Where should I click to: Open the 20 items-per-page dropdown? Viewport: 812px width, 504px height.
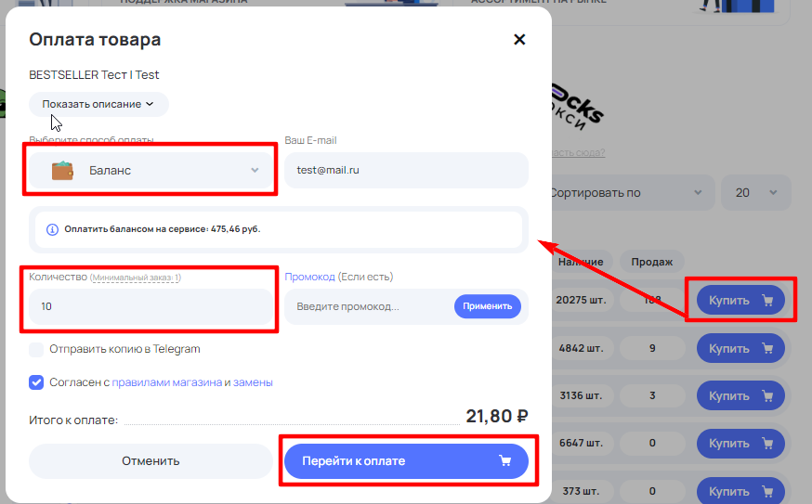coord(756,192)
